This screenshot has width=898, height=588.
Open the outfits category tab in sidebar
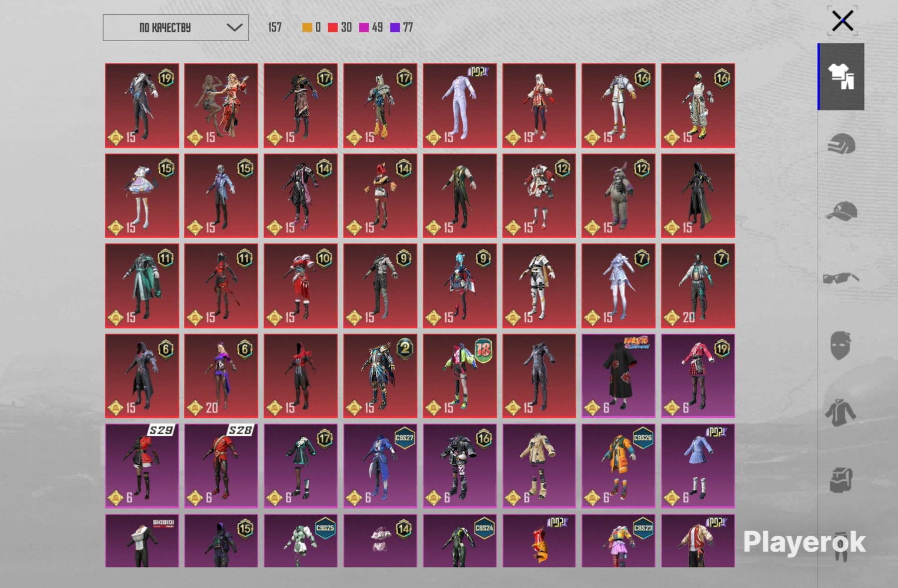pos(841,76)
